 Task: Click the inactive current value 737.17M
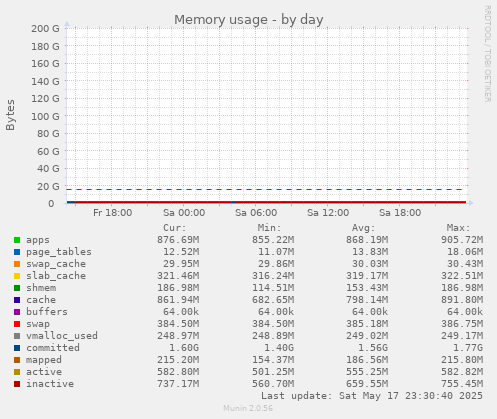pyautogui.click(x=178, y=384)
